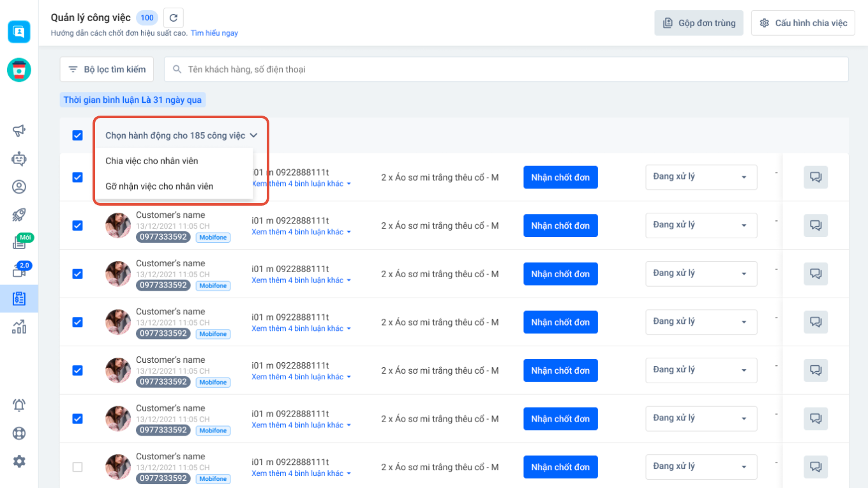This screenshot has height=488, width=868.
Task: Click the sidebar icon with the 2.0 badge
Action: [x=19, y=271]
